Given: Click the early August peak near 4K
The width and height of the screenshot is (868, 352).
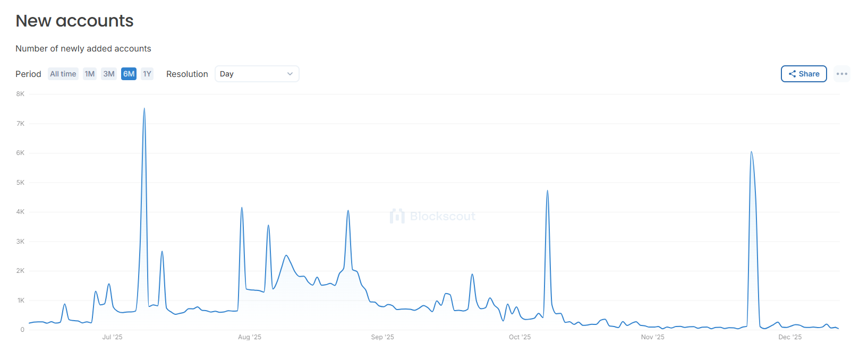Looking at the screenshot, I should tap(242, 208).
